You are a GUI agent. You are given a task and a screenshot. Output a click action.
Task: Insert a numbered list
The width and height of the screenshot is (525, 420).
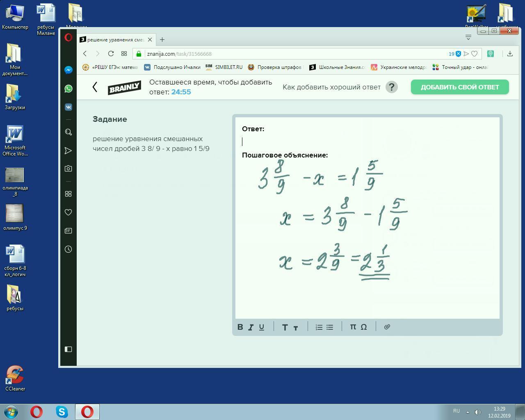[x=319, y=327]
